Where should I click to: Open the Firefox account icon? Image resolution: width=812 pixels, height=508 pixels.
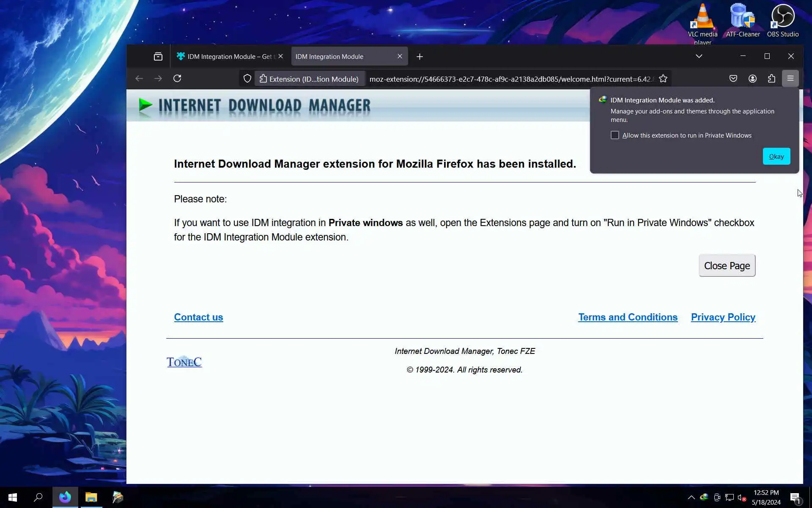tap(752, 79)
